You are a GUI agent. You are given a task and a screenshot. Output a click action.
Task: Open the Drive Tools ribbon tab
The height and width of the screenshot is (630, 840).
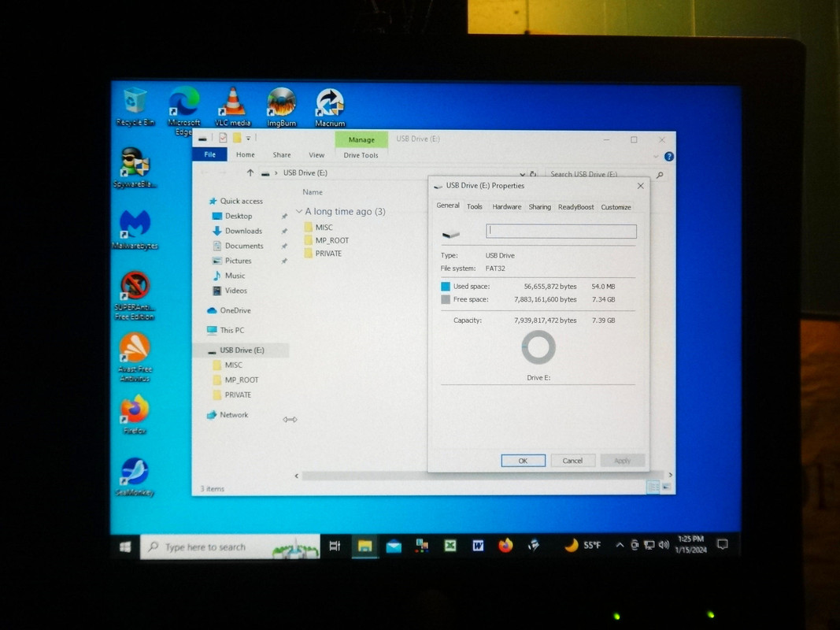click(361, 155)
